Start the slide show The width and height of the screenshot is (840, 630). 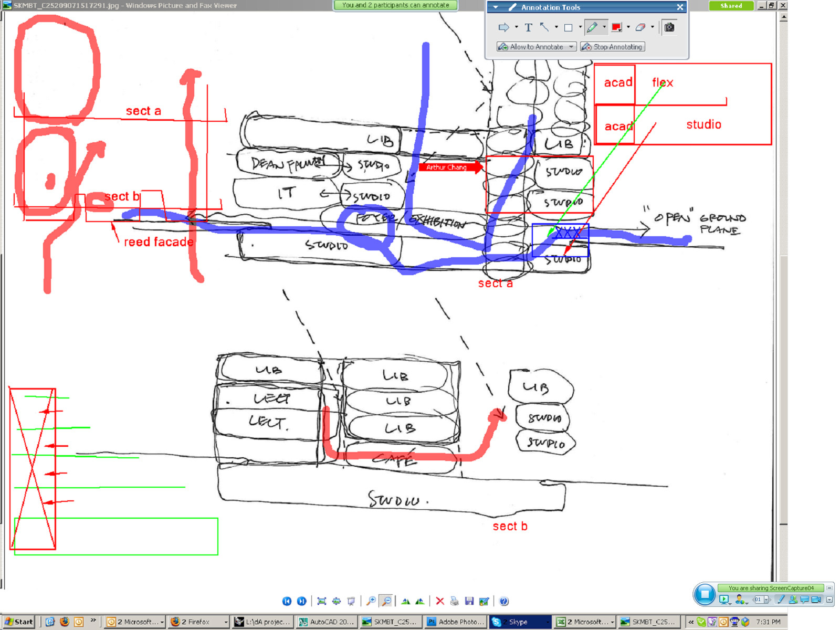click(x=351, y=601)
